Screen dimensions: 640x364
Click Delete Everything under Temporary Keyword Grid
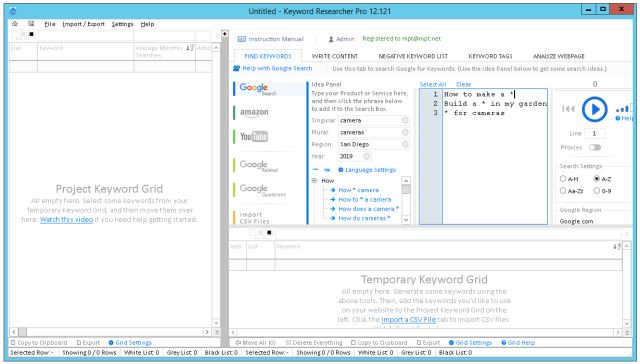[314, 343]
